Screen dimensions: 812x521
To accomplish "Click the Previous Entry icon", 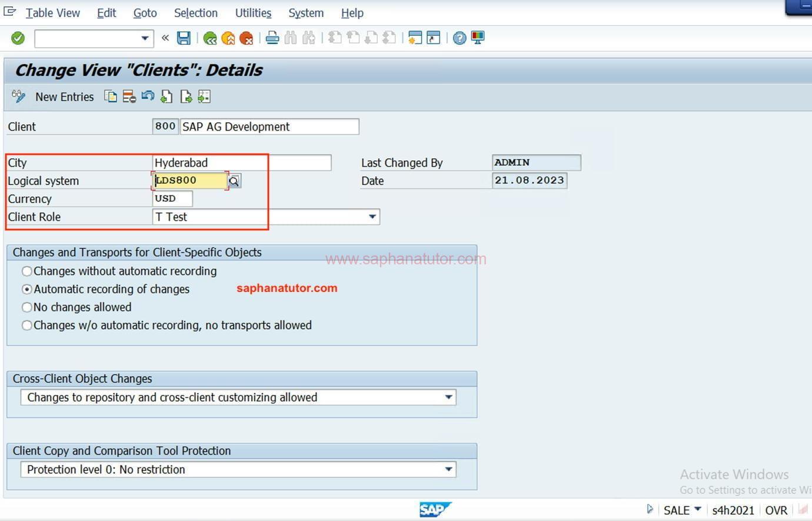I will point(167,97).
